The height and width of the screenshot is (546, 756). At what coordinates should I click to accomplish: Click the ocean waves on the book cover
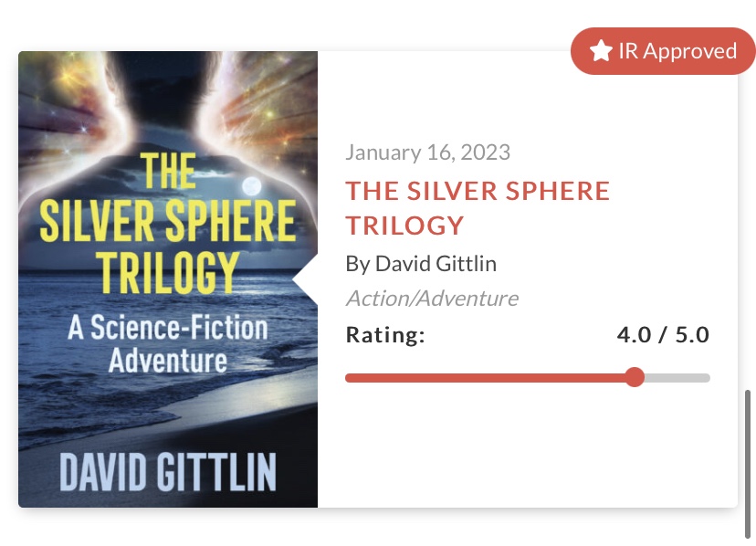(x=110, y=402)
